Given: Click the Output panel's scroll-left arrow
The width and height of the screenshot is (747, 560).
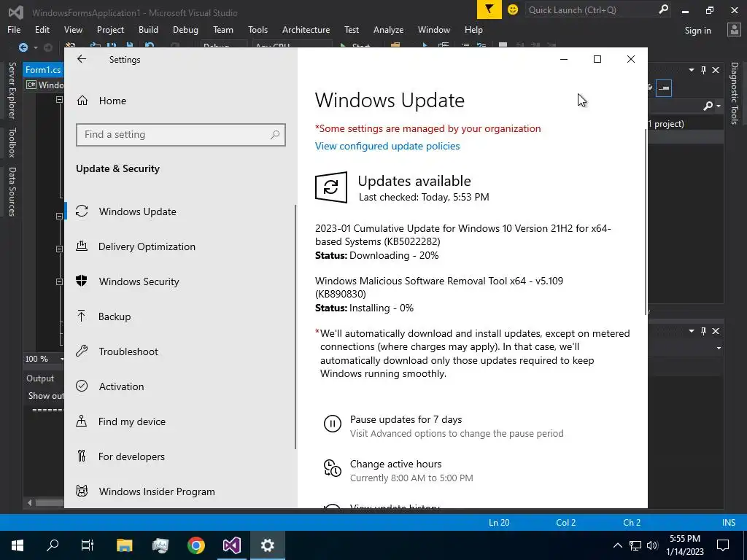Looking at the screenshot, I should (x=30, y=502).
